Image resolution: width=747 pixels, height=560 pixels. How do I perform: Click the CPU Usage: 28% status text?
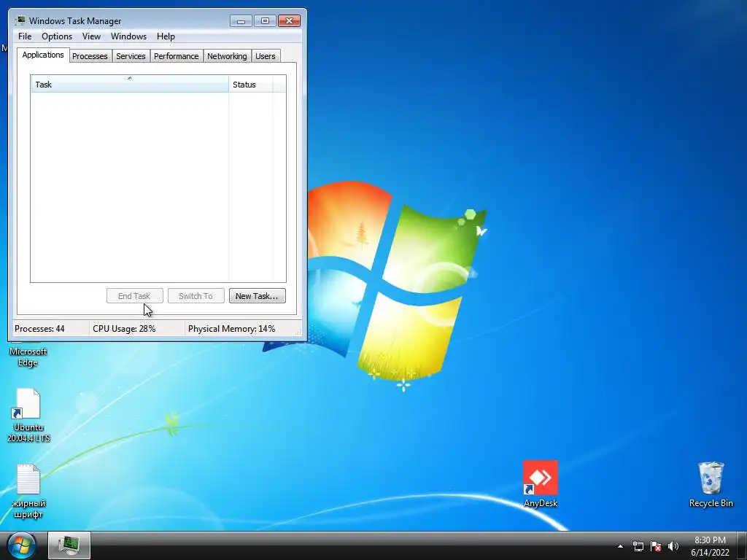pyautogui.click(x=124, y=329)
